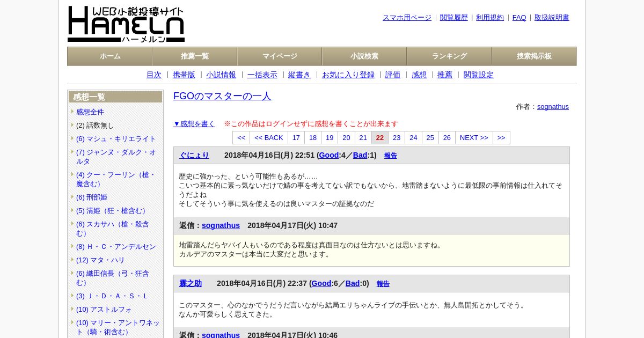Go to page 21
644x338 pixels.
(363, 138)
